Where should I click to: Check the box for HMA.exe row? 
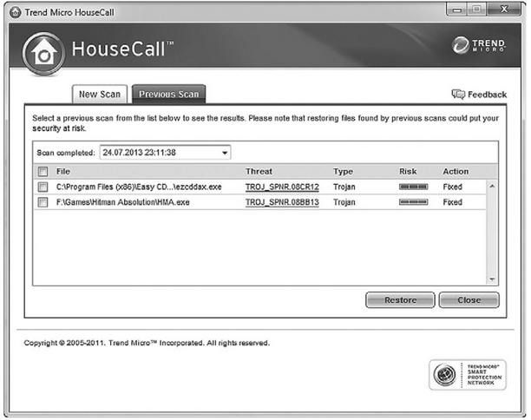(43, 202)
